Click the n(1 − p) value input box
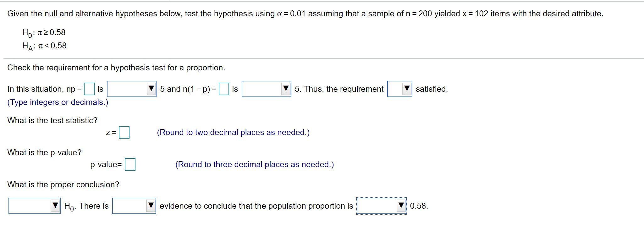The image size is (644, 231). pos(224,89)
